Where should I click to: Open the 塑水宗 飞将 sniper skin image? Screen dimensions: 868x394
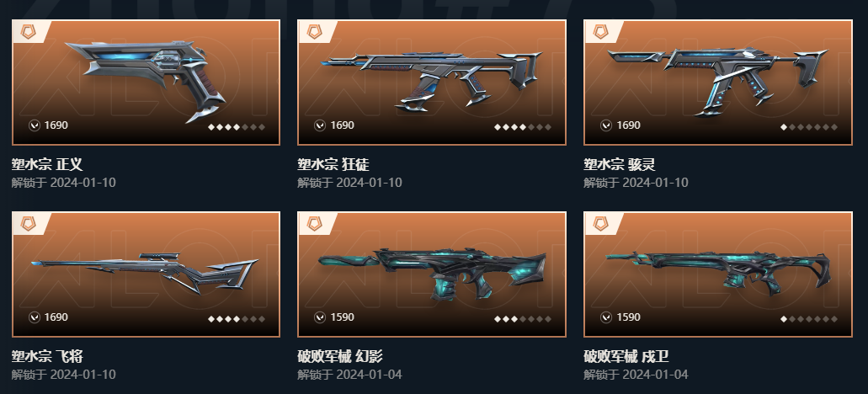(x=145, y=273)
